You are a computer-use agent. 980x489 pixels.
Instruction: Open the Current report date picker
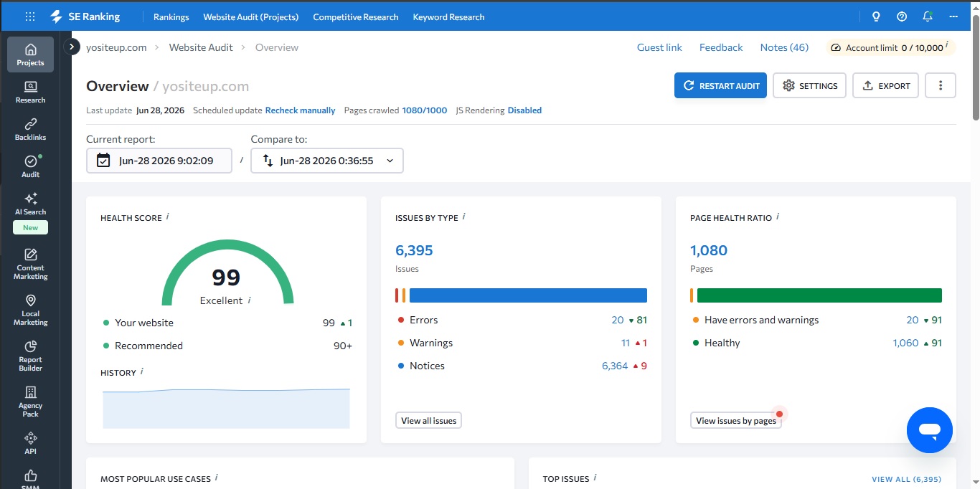159,161
